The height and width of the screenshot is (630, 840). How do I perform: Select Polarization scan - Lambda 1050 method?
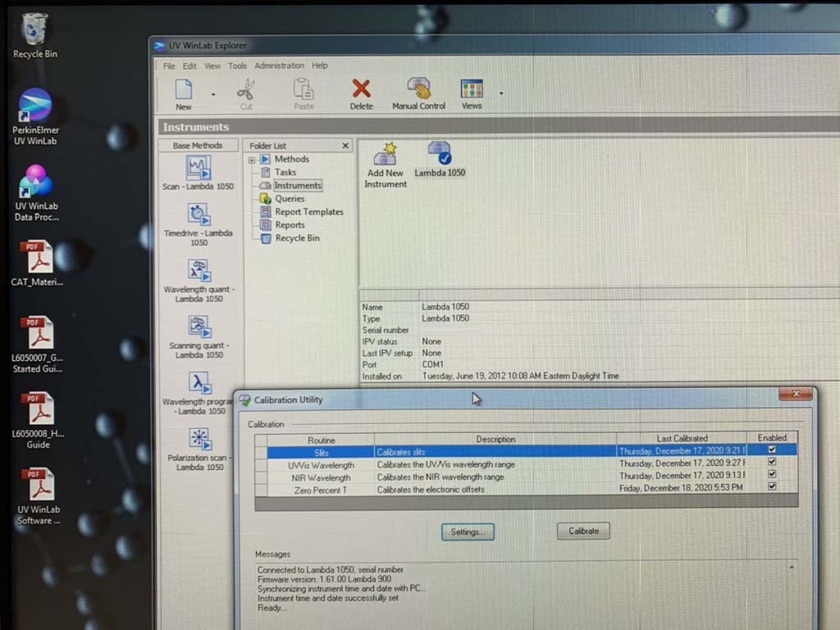point(199,450)
